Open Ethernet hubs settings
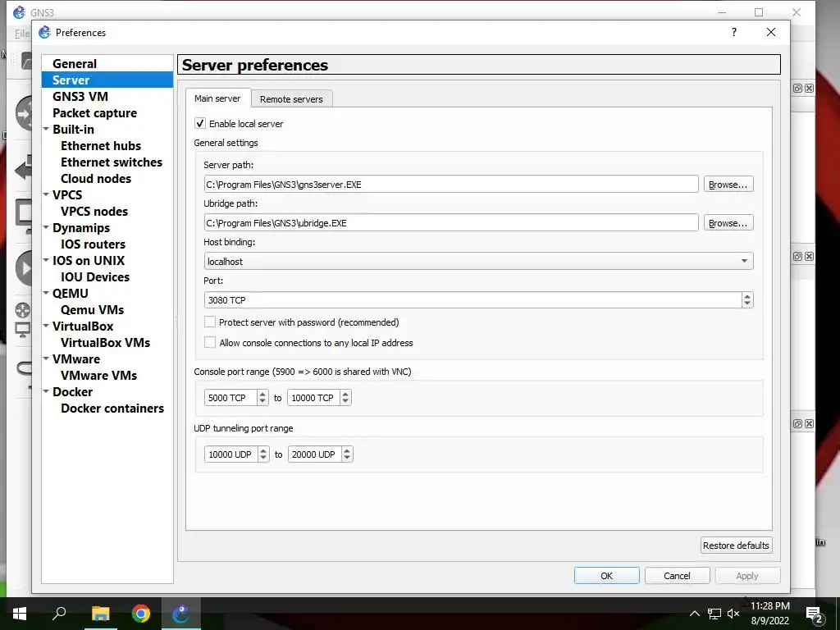 101,146
